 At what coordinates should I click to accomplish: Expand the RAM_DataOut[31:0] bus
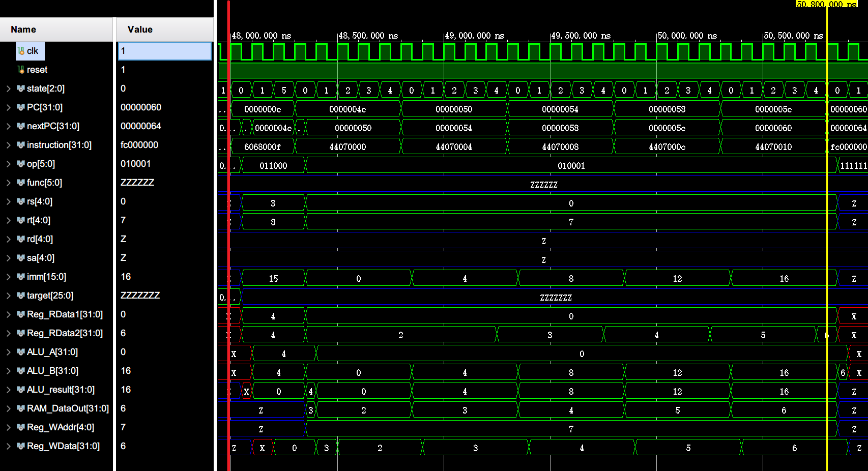point(8,408)
